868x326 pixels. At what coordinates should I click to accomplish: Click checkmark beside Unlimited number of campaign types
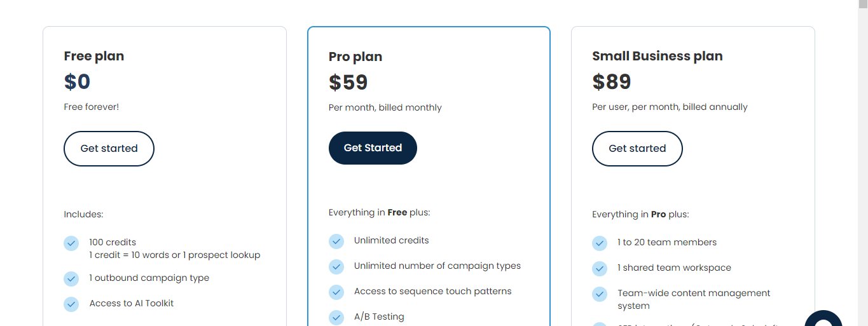point(336,267)
